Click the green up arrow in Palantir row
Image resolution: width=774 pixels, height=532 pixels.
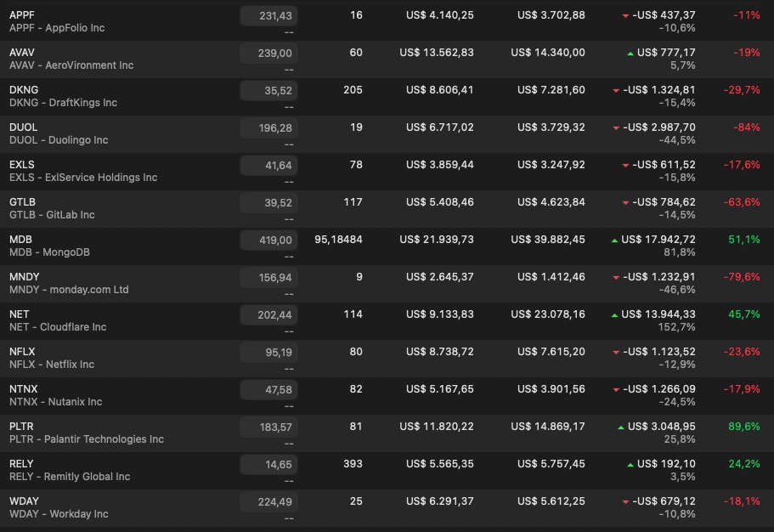[x=621, y=427]
